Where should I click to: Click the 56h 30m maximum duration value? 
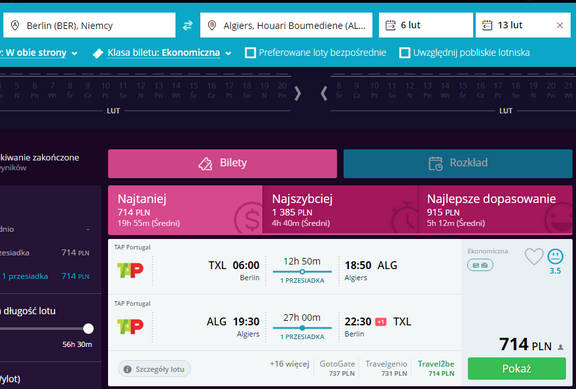click(77, 345)
